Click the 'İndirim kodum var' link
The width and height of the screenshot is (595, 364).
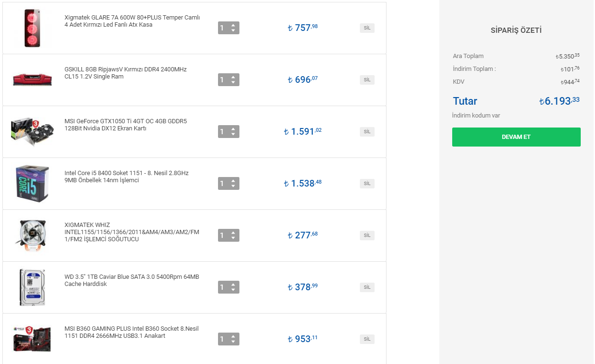point(476,116)
